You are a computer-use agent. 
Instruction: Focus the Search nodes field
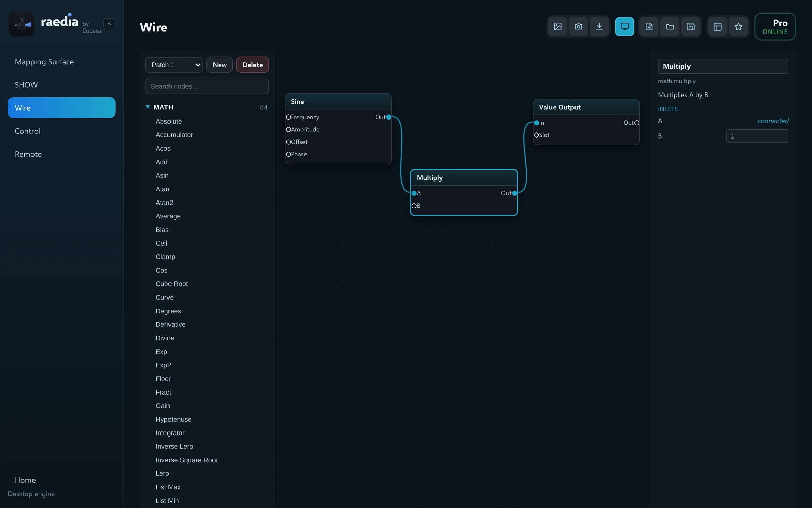(207, 86)
